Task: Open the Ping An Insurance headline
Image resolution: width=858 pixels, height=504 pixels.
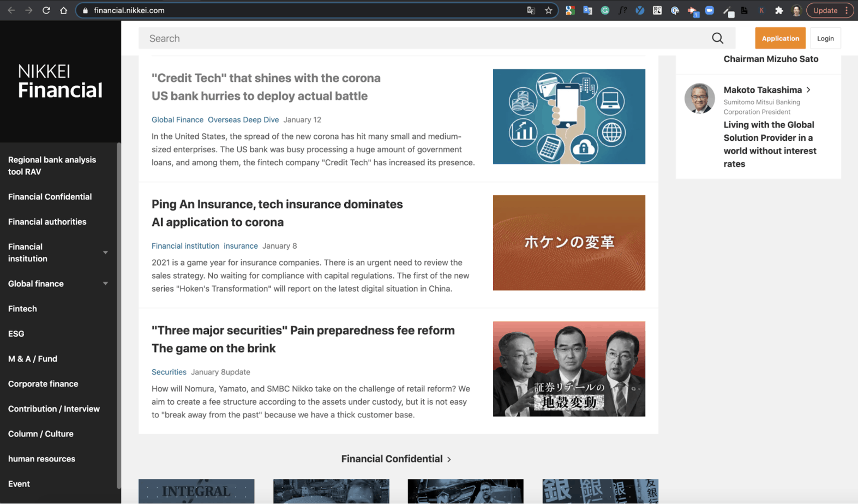Action: (x=277, y=213)
